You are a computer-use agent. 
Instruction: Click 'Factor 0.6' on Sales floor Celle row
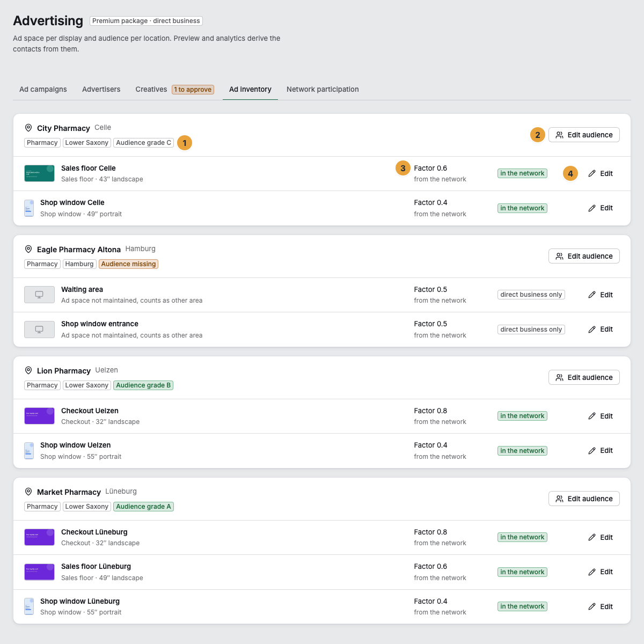coord(430,168)
